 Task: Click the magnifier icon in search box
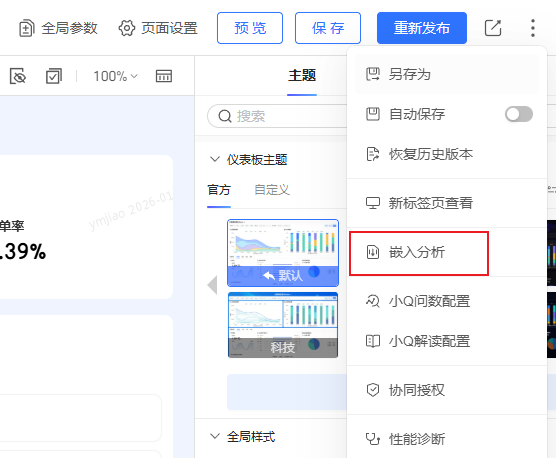click(x=225, y=116)
